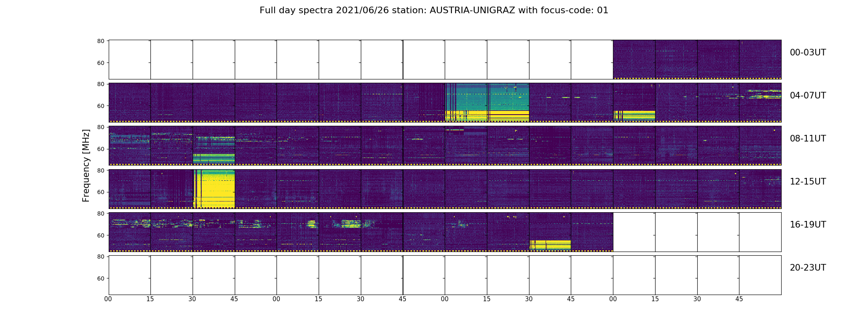
Task: Select the '60' tick of the 12-15UT row
Action: point(100,192)
